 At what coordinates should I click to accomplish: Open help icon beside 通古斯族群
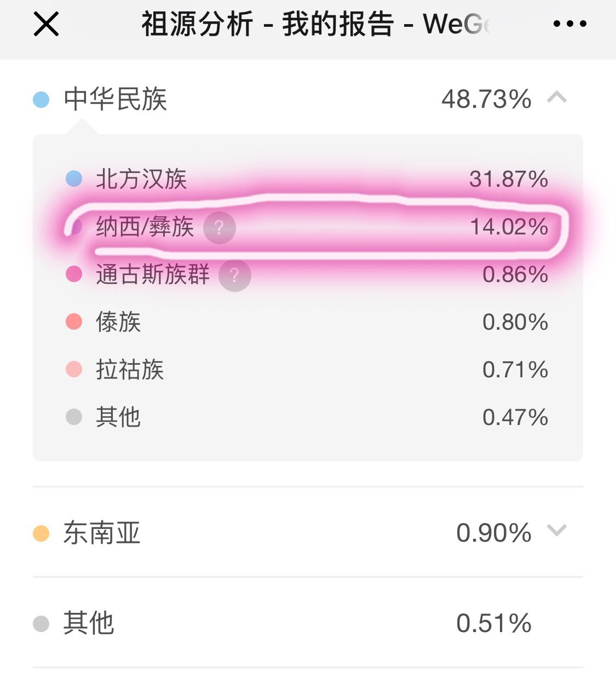[235, 275]
